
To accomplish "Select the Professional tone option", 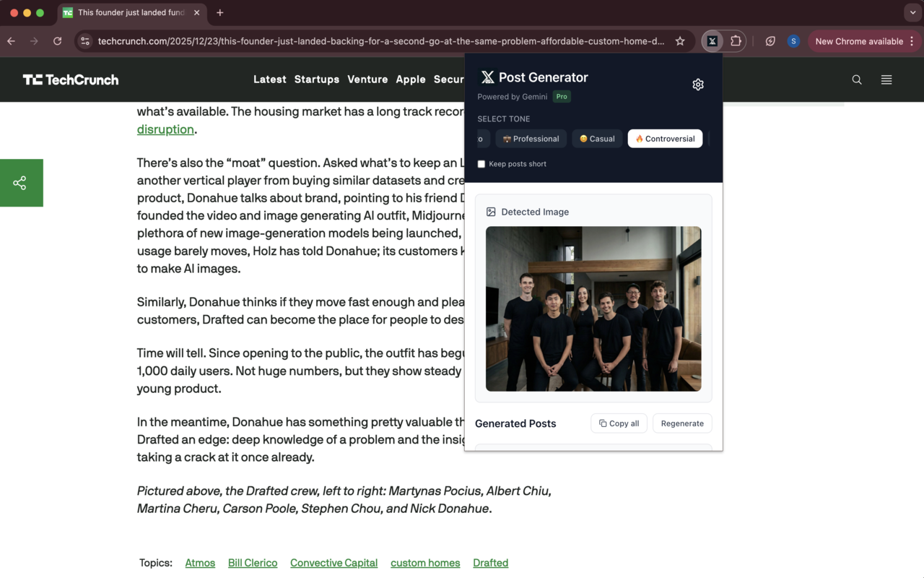I will (531, 138).
